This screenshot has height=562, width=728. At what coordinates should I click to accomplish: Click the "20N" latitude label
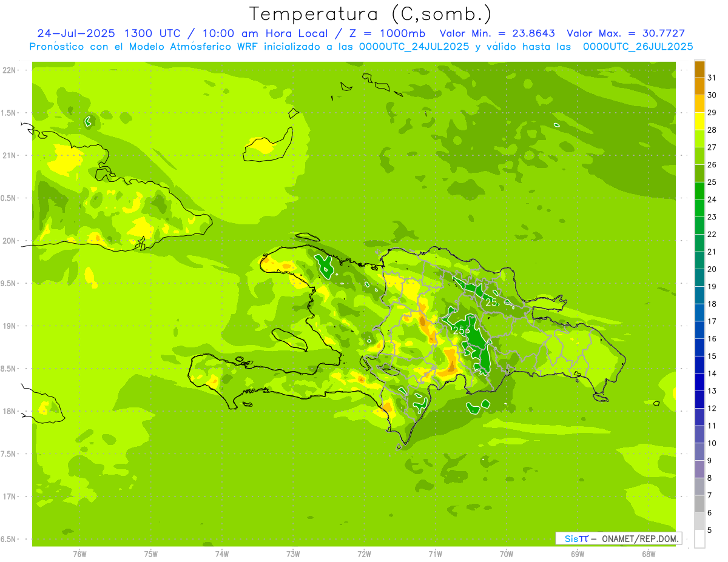point(9,241)
